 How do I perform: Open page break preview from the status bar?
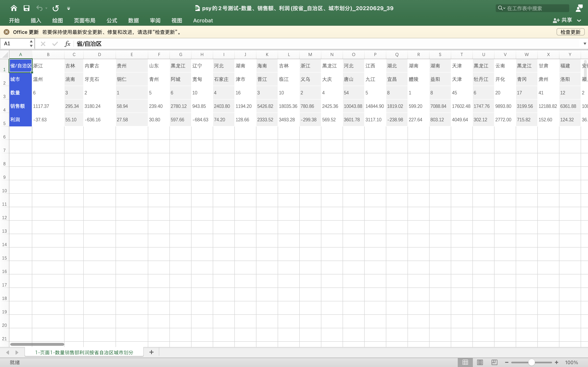pyautogui.click(x=494, y=362)
